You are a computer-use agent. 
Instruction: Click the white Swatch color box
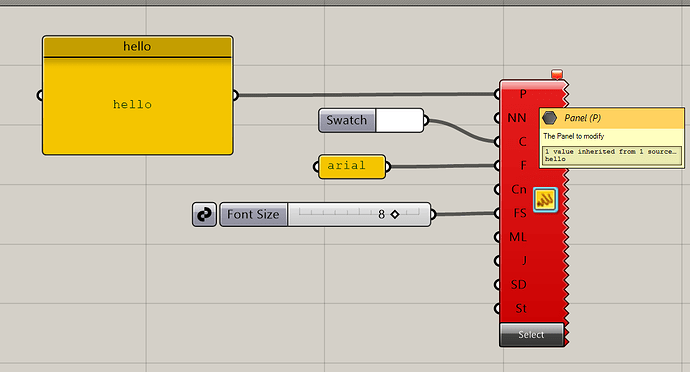click(x=399, y=120)
